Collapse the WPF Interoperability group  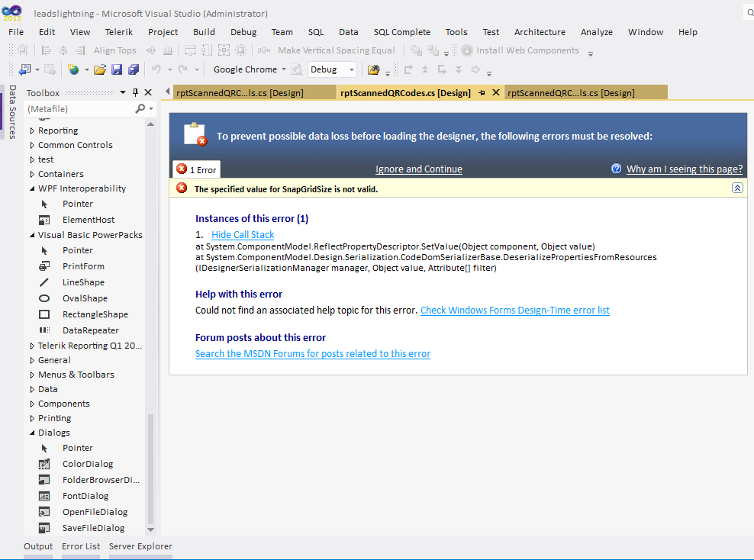click(32, 188)
